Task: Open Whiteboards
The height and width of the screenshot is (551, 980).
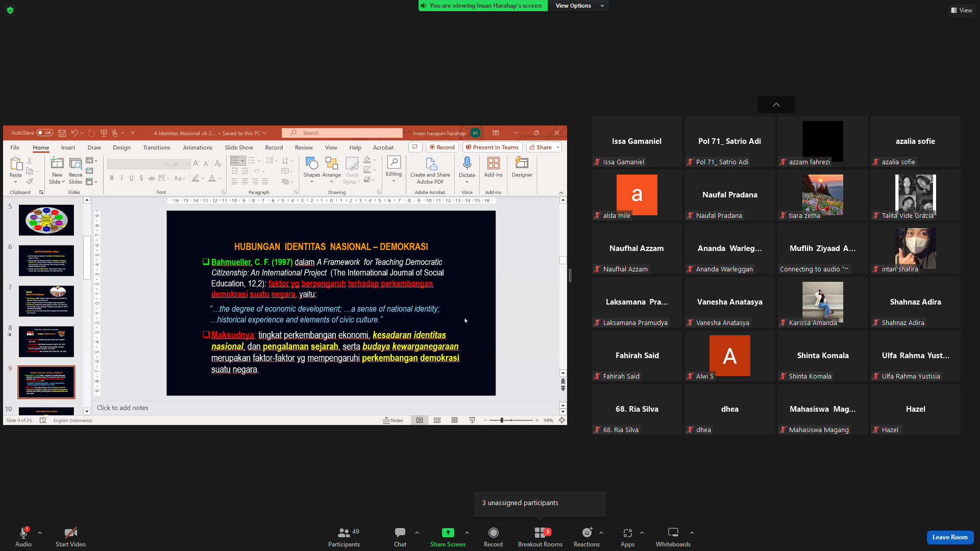Action: (x=673, y=537)
